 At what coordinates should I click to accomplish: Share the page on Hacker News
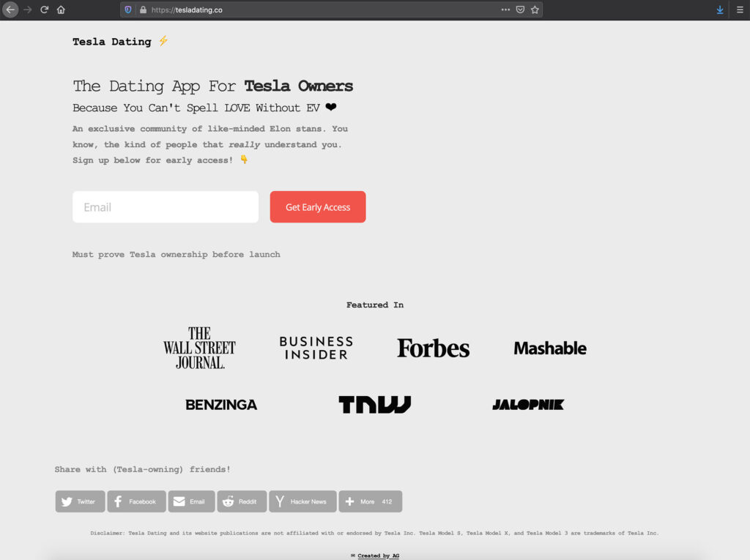302,501
